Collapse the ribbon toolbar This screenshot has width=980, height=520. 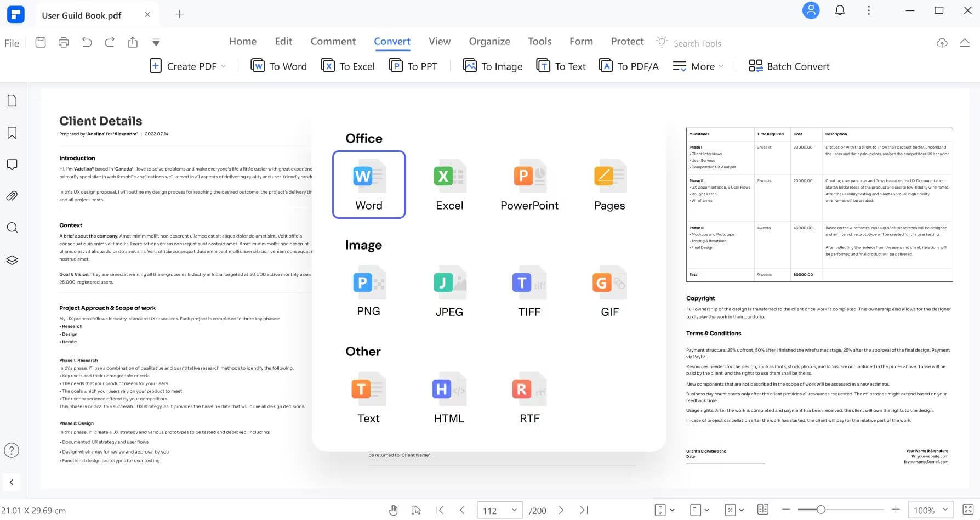pyautogui.click(x=965, y=43)
